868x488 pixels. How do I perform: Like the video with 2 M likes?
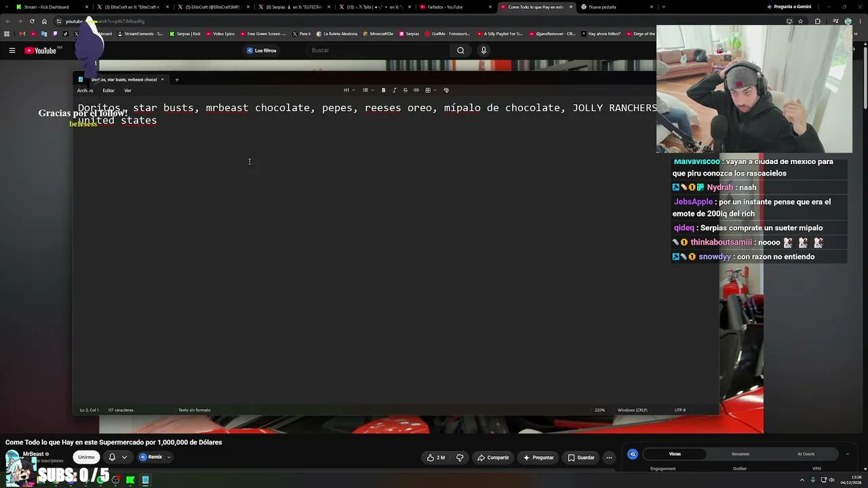436,457
